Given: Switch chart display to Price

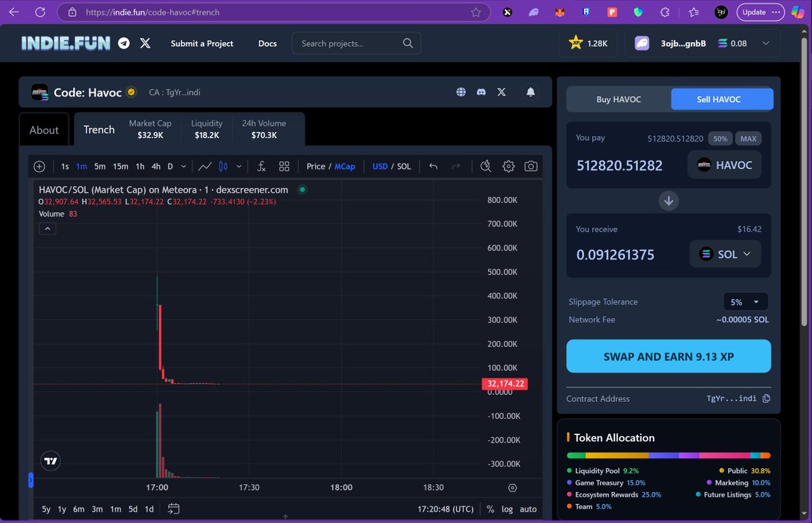Looking at the screenshot, I should 316,166.
